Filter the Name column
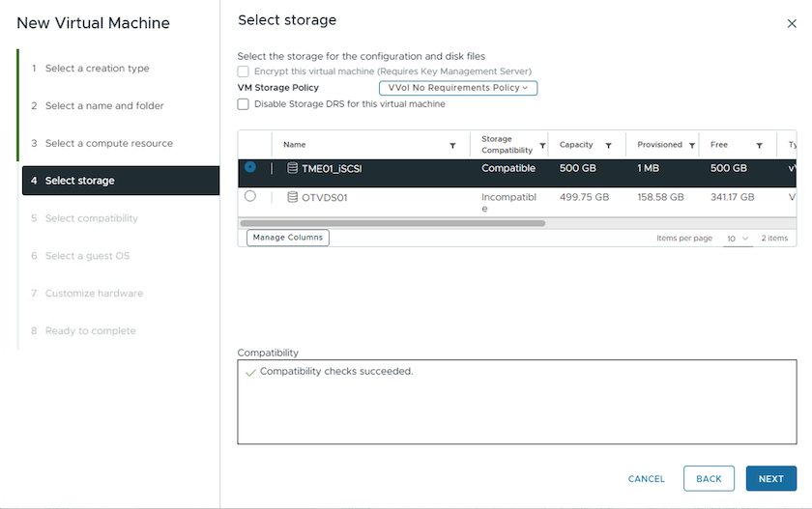The image size is (812, 509). click(452, 146)
